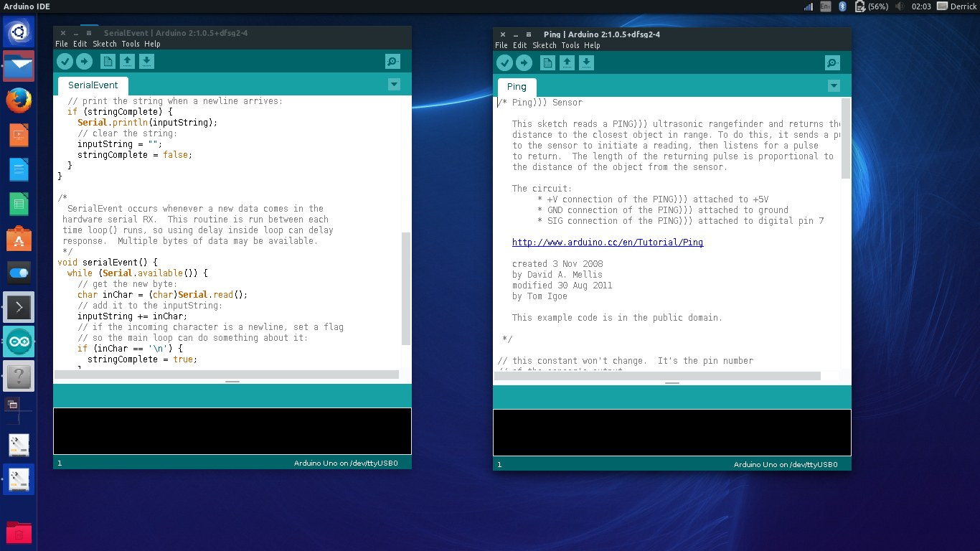Screen dimensions: 980x551
Task: Click vertical scrollbar thumb in Ping editor
Action: coord(846,138)
